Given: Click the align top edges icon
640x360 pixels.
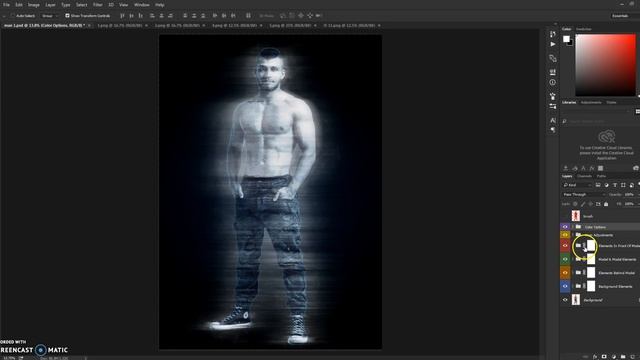Looking at the screenshot, I should [122, 16].
